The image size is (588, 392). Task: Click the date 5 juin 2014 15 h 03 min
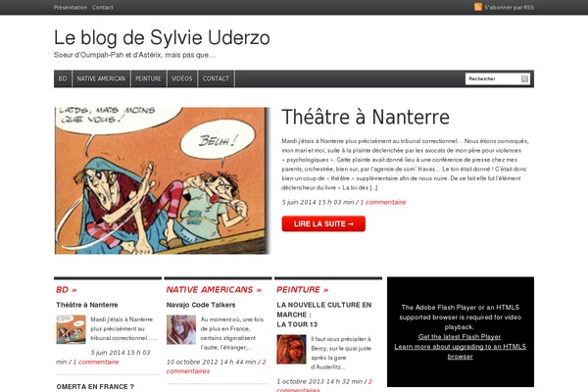[x=318, y=202]
